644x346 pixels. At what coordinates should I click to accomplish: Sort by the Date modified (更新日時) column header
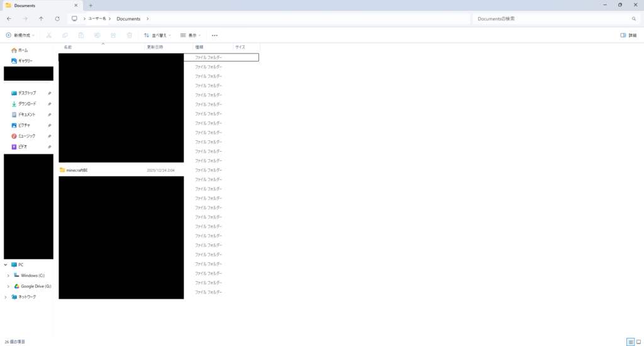155,47
